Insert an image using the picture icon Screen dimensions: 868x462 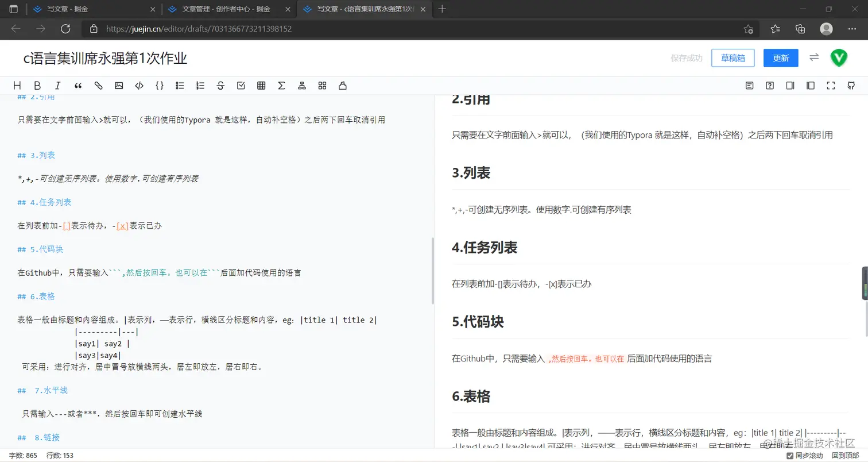click(x=119, y=86)
